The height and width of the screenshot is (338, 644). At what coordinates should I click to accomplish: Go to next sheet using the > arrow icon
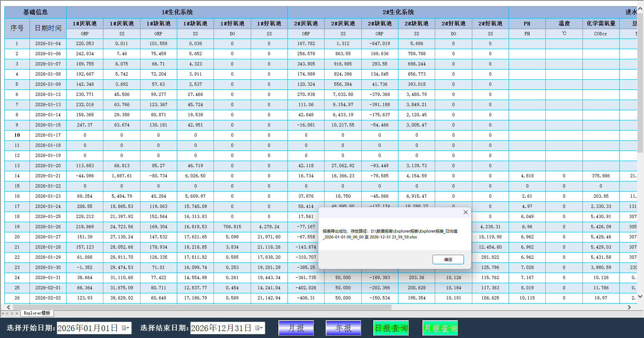tap(12, 313)
